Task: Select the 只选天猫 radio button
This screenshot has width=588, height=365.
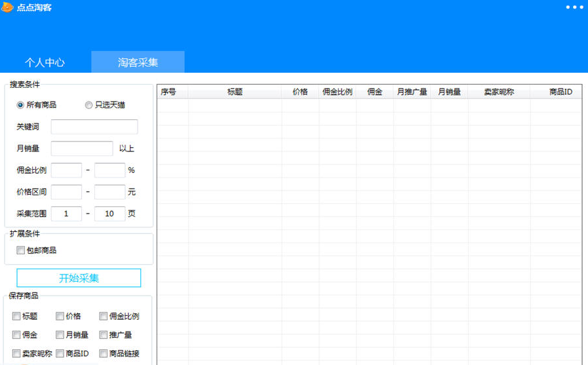Action: coord(88,105)
